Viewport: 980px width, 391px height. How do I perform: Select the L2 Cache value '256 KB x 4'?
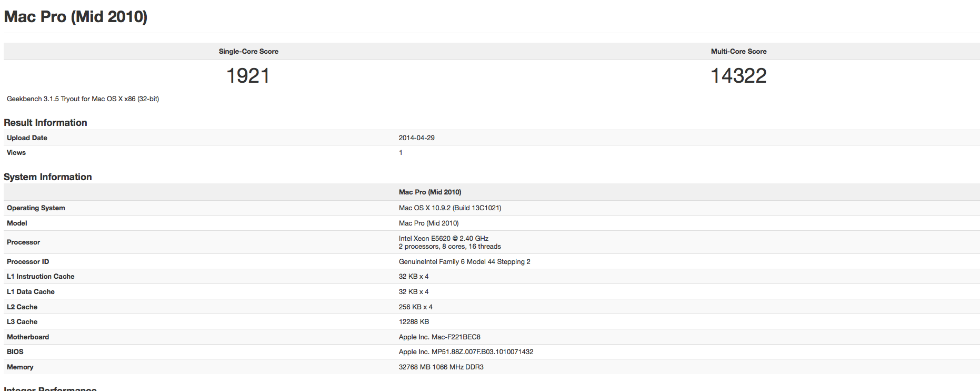click(x=416, y=307)
